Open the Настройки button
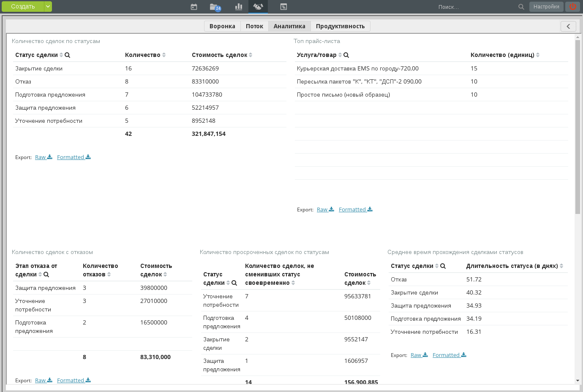The width and height of the screenshot is (583, 392). [546, 6]
